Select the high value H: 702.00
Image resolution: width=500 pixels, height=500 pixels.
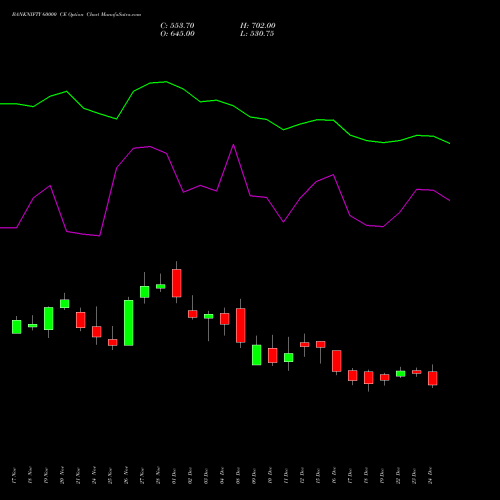point(258,26)
